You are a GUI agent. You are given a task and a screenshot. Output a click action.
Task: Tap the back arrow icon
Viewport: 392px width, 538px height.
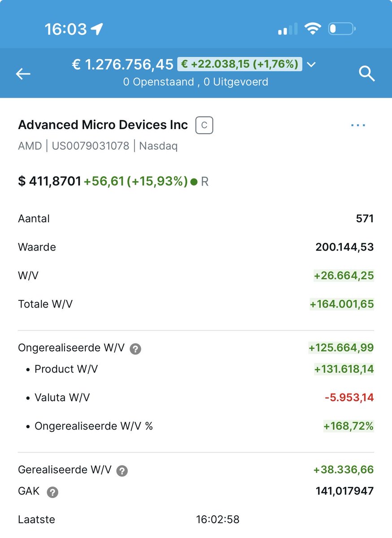23,74
